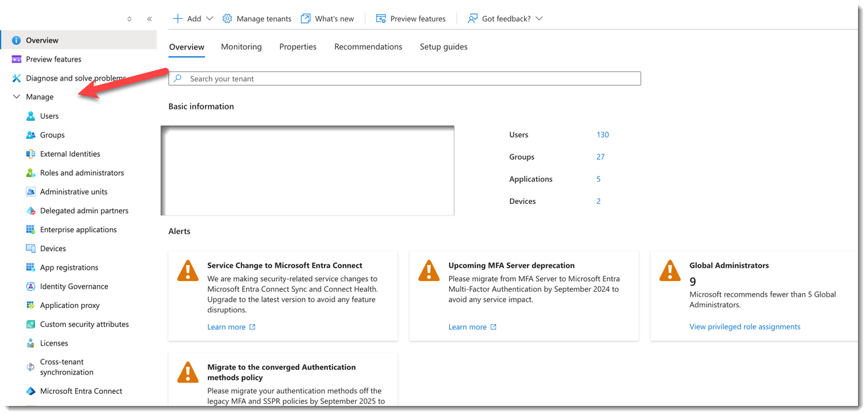Click the Administrative units icon

point(31,191)
